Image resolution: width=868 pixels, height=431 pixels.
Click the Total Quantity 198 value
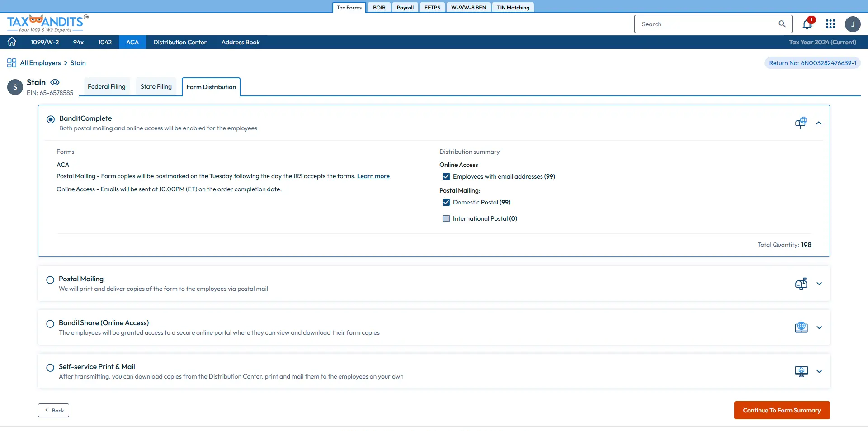pos(806,245)
